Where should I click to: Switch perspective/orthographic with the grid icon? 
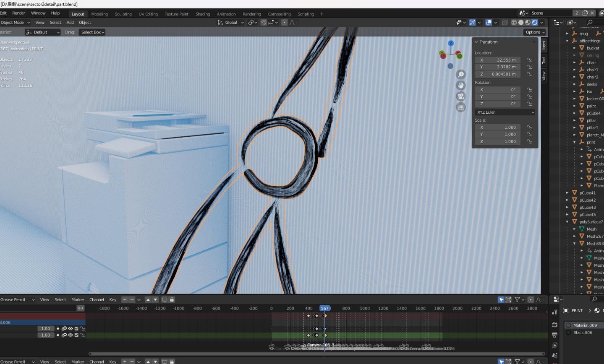pyautogui.click(x=461, y=107)
